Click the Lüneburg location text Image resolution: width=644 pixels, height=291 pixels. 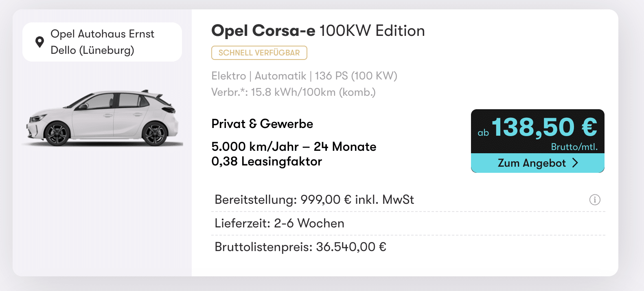[106, 50]
